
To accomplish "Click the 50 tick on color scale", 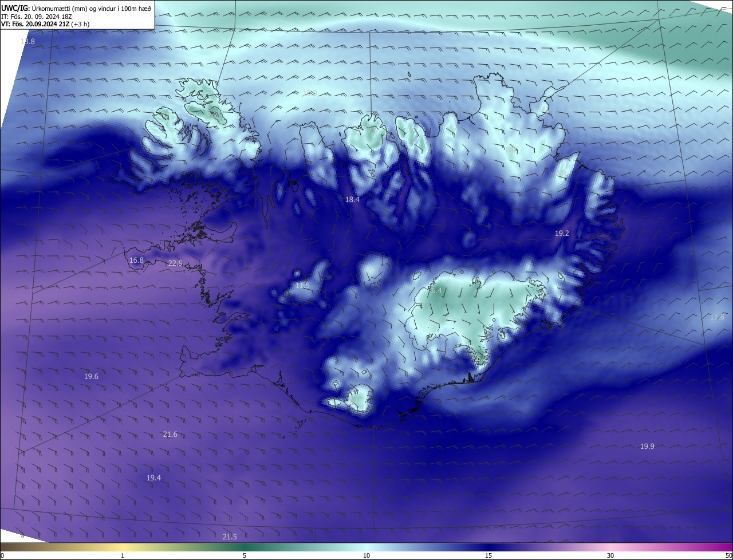I will [x=728, y=555].
